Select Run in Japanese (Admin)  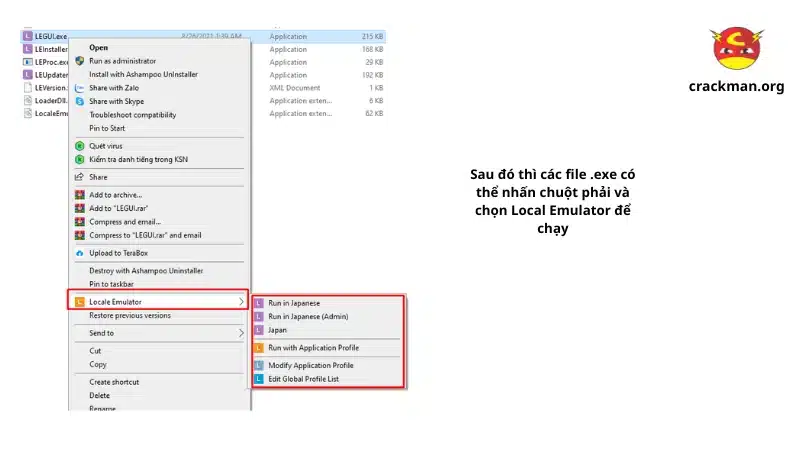pyautogui.click(x=308, y=317)
